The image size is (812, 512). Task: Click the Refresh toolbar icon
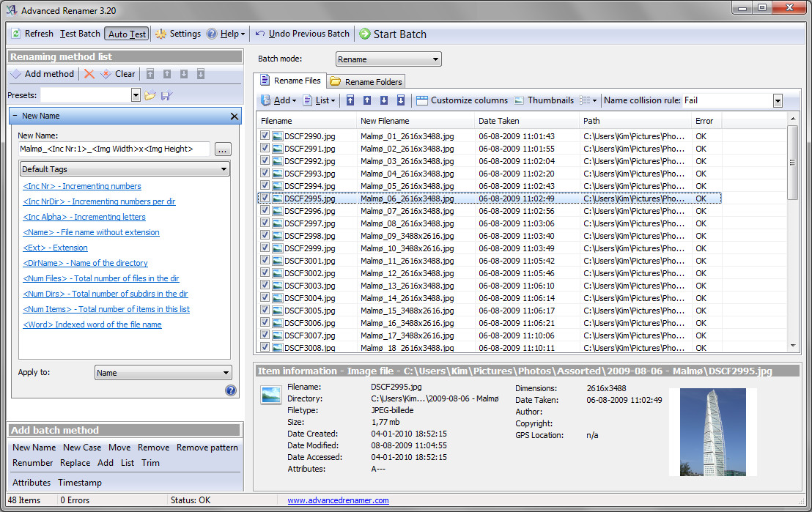click(x=16, y=34)
